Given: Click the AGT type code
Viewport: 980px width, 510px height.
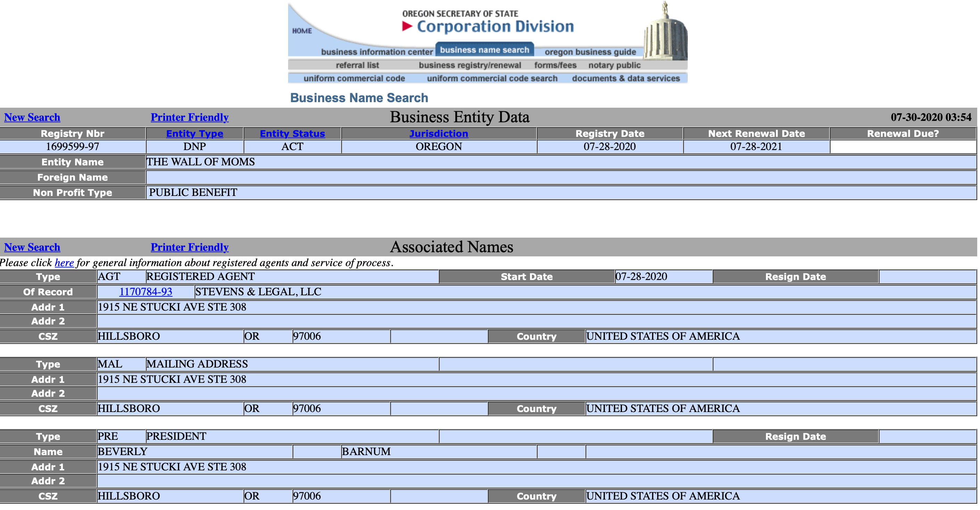Looking at the screenshot, I should 109,277.
